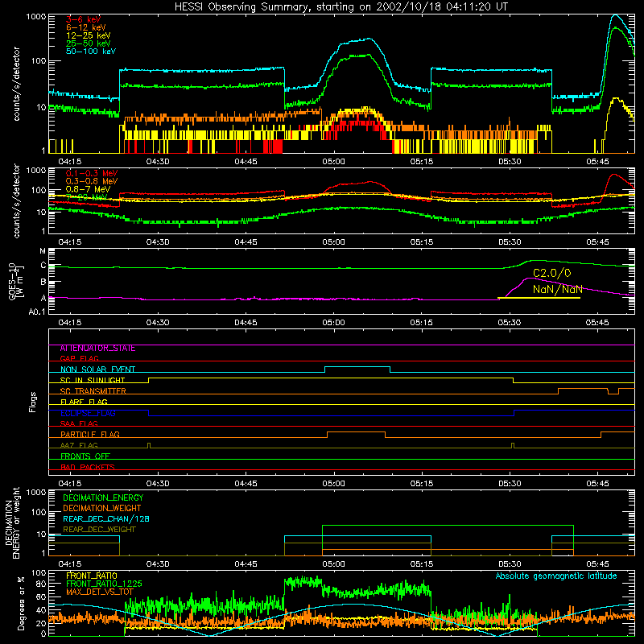Select the 25-50 keV legend label
The height and width of the screenshot is (644, 644).
coord(89,43)
